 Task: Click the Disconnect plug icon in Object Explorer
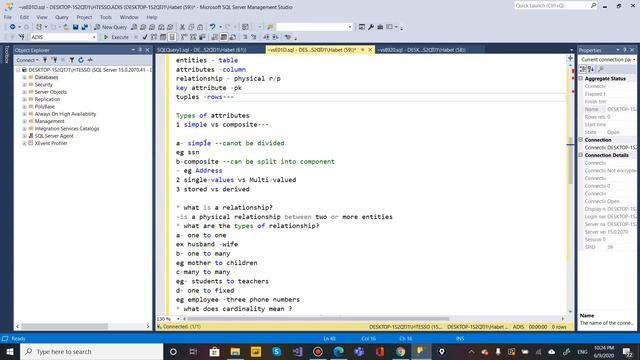(54, 60)
